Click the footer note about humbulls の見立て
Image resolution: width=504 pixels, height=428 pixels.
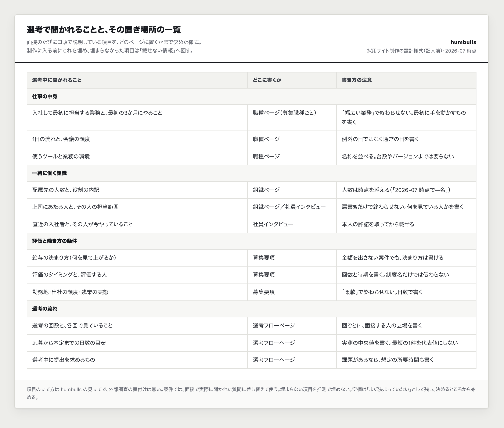pyautogui.click(x=251, y=393)
